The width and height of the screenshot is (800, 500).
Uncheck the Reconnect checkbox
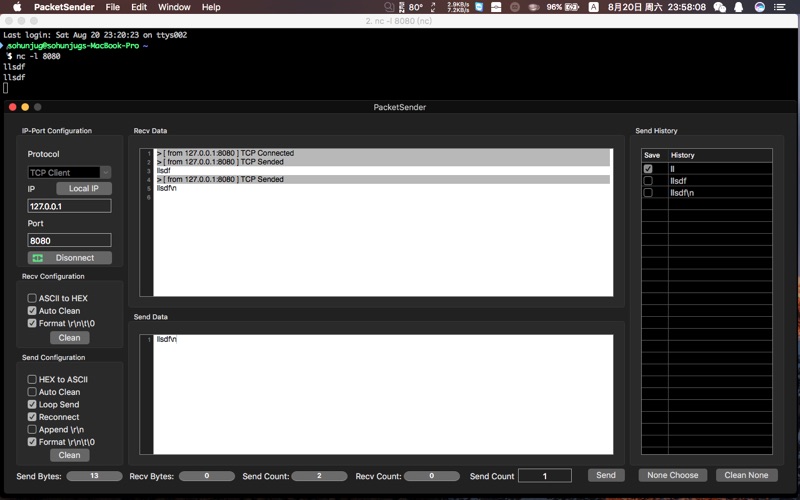pos(32,417)
